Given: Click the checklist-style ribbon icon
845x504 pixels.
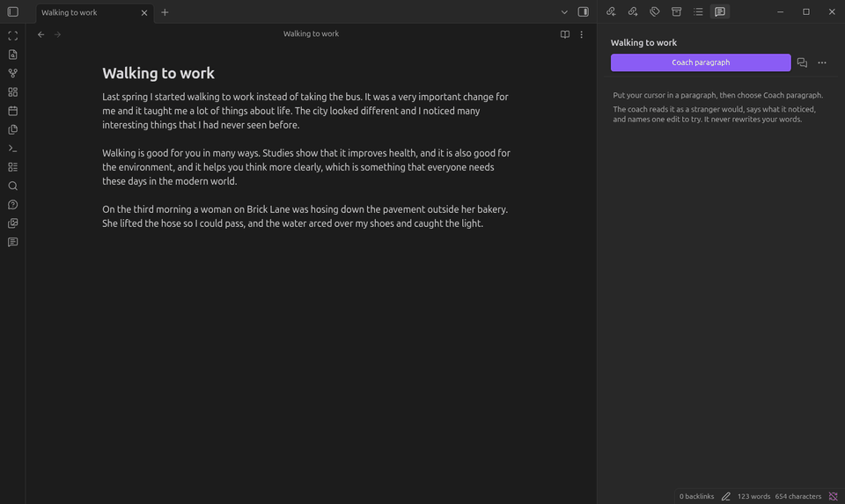Looking at the screenshot, I should click(x=13, y=167).
